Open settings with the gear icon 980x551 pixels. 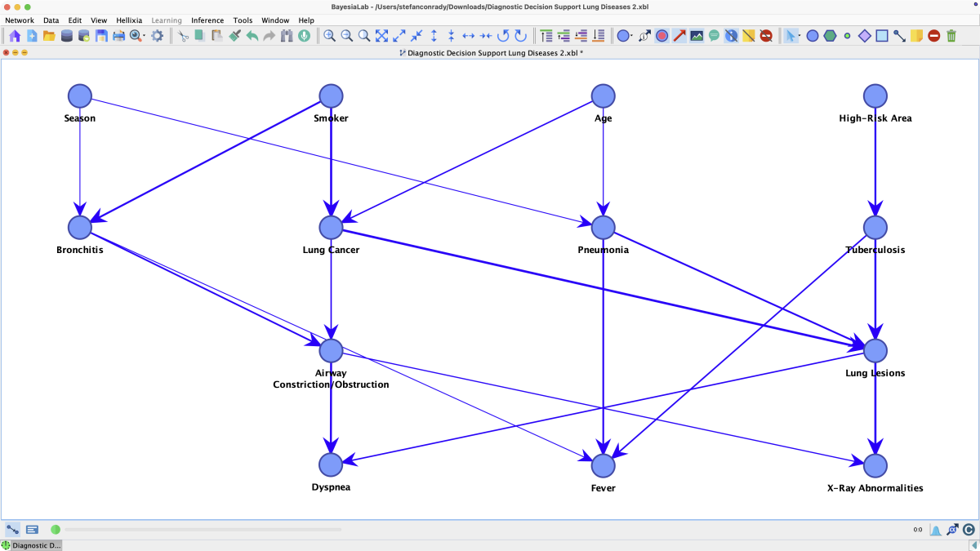[x=157, y=36]
